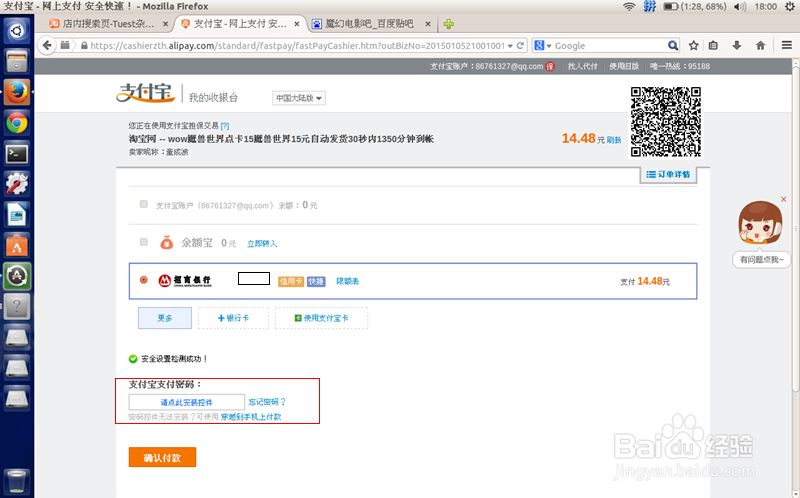Screen dimensions: 800x498
Task: Close the help assistant mascot widget
Action: [x=784, y=199]
